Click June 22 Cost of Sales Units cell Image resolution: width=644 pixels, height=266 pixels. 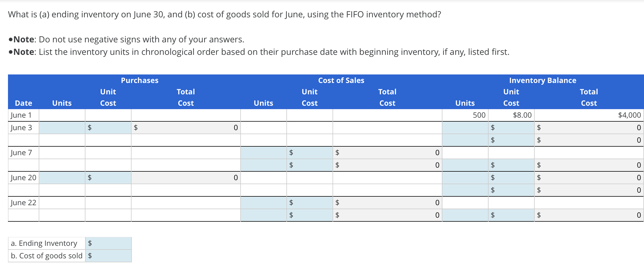263,203
